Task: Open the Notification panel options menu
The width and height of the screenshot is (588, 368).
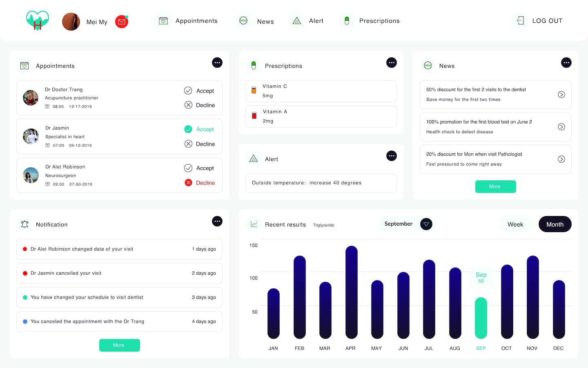Action: [217, 221]
